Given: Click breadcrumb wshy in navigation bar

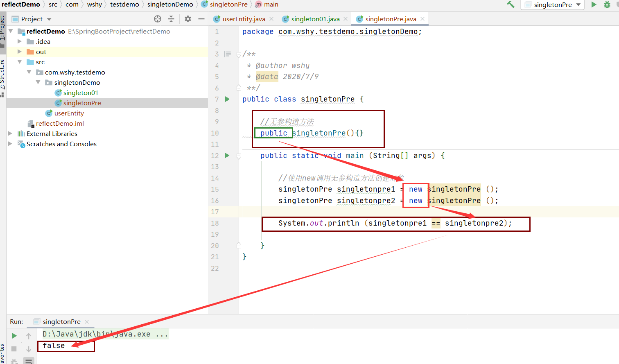Looking at the screenshot, I should [x=94, y=5].
